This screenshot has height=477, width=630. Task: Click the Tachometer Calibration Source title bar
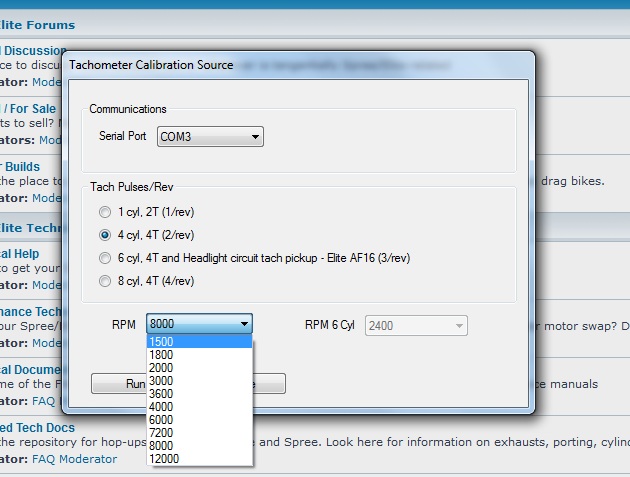(298, 65)
